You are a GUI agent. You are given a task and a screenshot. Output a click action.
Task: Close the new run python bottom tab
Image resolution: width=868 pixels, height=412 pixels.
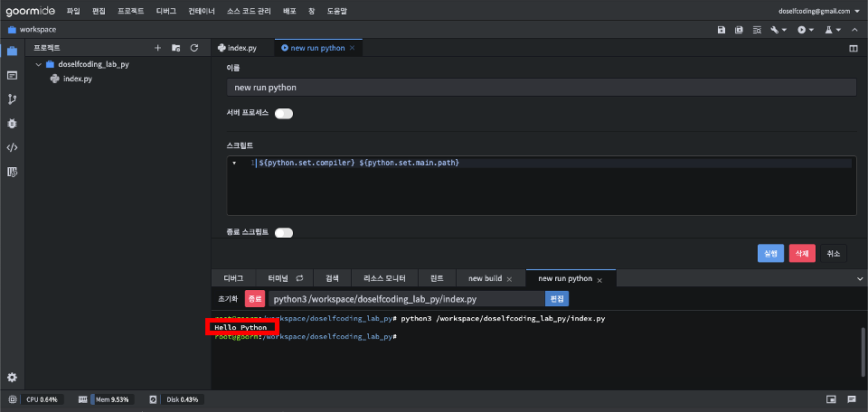point(599,278)
